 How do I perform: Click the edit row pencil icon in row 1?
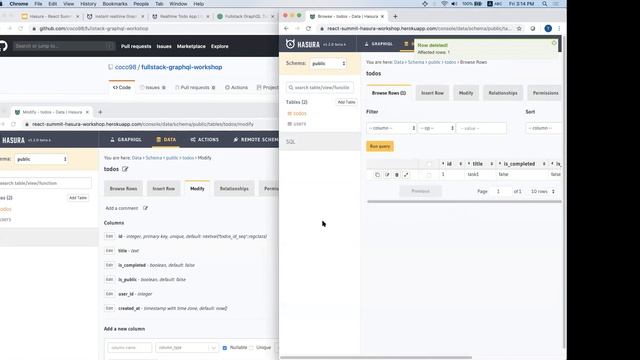pyautogui.click(x=387, y=175)
